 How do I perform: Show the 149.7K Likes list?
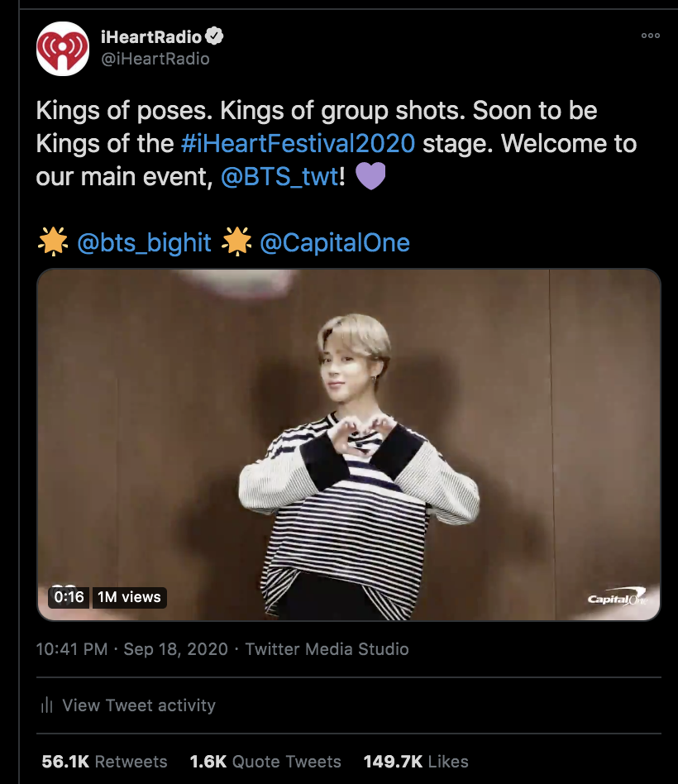point(416,762)
